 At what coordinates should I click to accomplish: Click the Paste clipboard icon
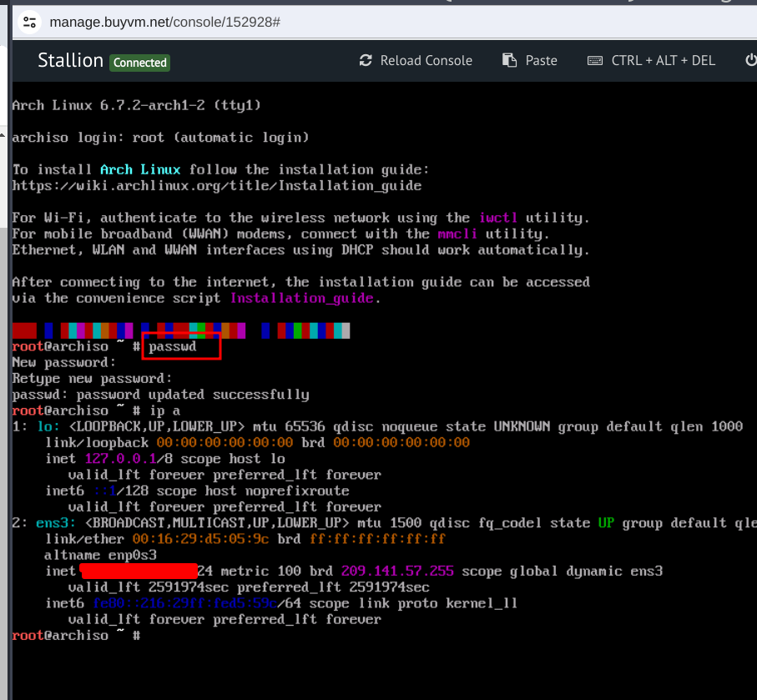[x=509, y=61]
